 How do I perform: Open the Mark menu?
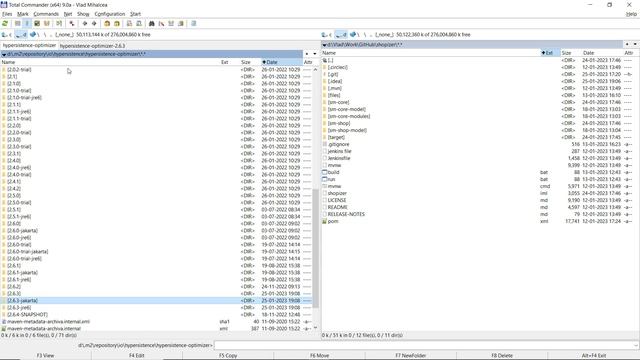[x=23, y=14]
